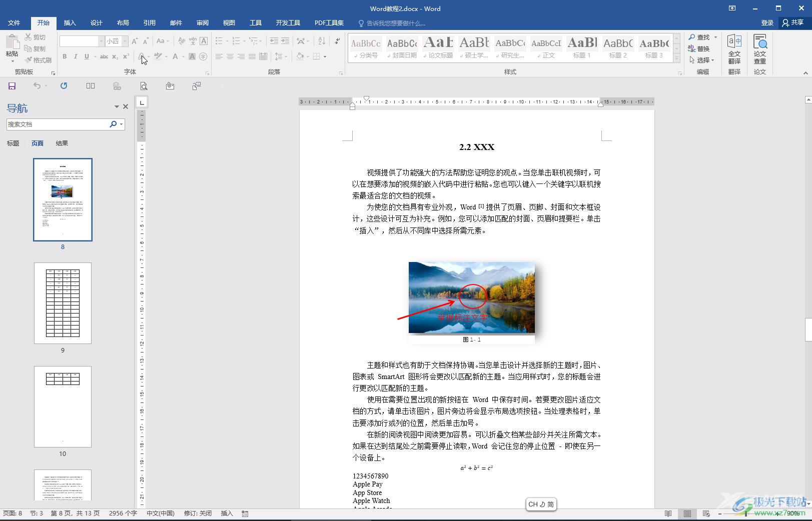Click the zoom slider in status bar

(745, 513)
